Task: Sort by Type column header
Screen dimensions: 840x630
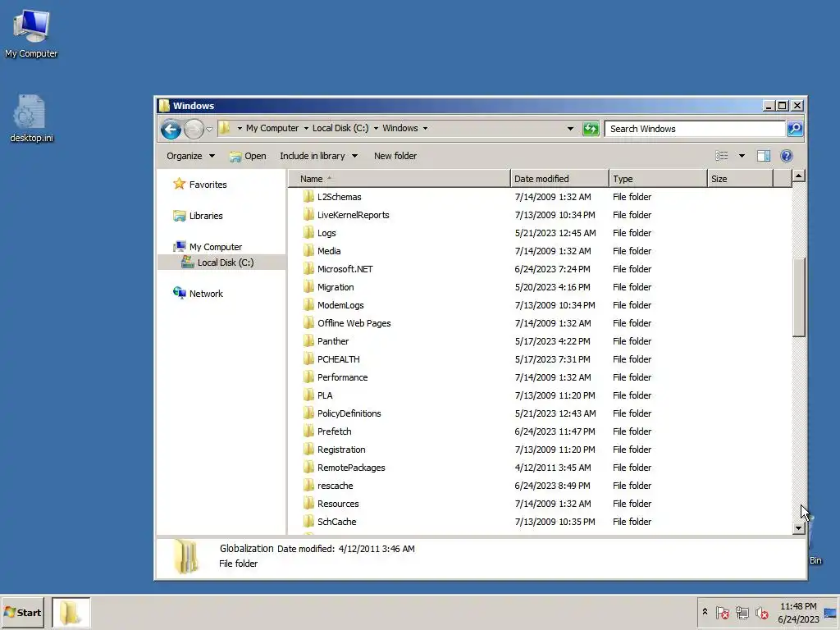Action: [x=659, y=179]
